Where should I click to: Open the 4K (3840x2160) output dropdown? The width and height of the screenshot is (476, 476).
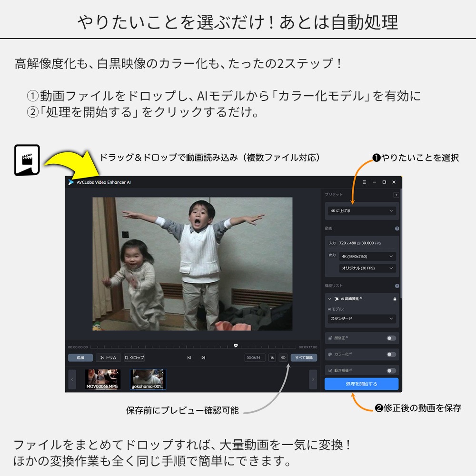(x=368, y=257)
